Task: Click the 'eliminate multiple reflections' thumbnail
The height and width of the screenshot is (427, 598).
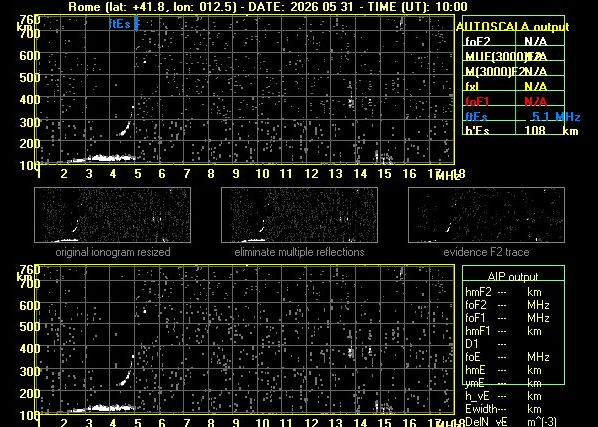Action: pyautogui.click(x=299, y=215)
